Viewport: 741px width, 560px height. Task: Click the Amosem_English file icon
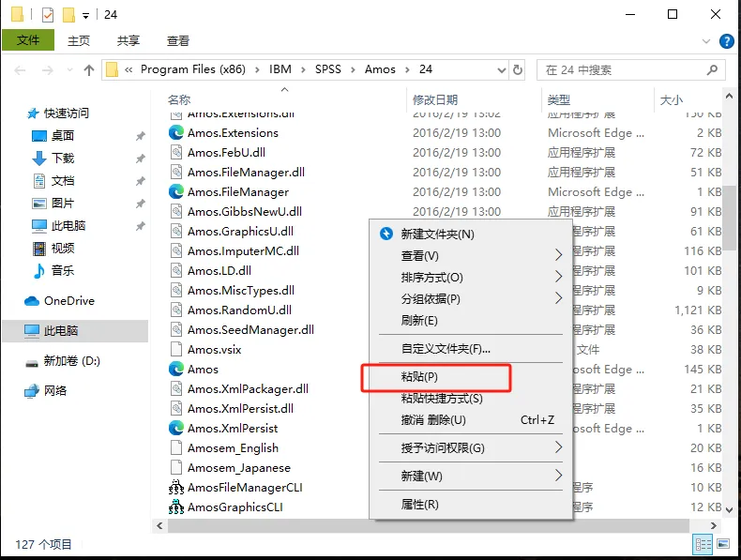point(176,447)
